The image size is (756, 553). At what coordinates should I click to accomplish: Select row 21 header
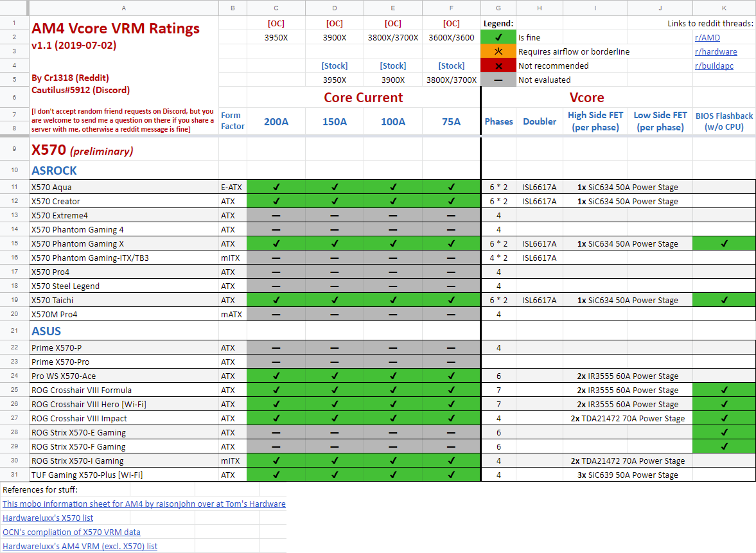[15, 331]
